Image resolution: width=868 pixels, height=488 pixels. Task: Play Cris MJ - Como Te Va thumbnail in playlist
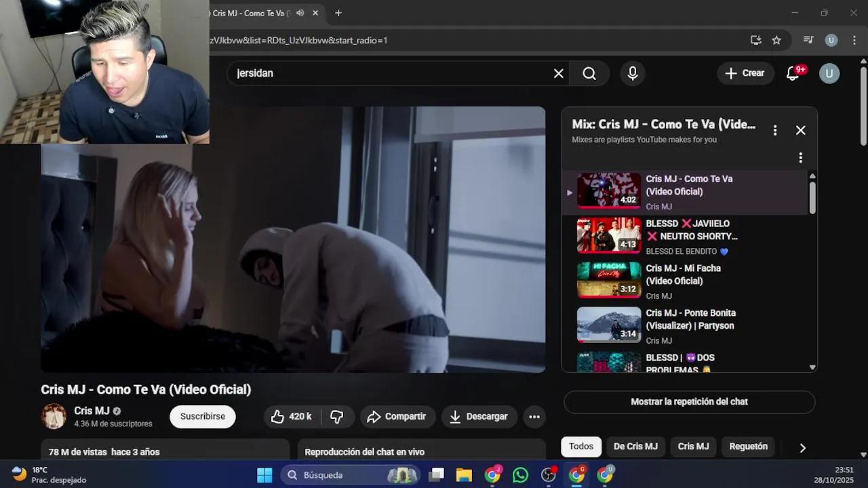tap(609, 190)
